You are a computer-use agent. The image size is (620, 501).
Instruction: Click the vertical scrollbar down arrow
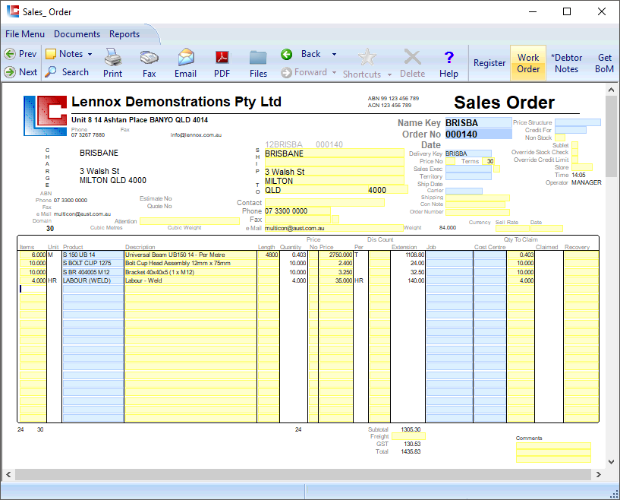(611, 462)
